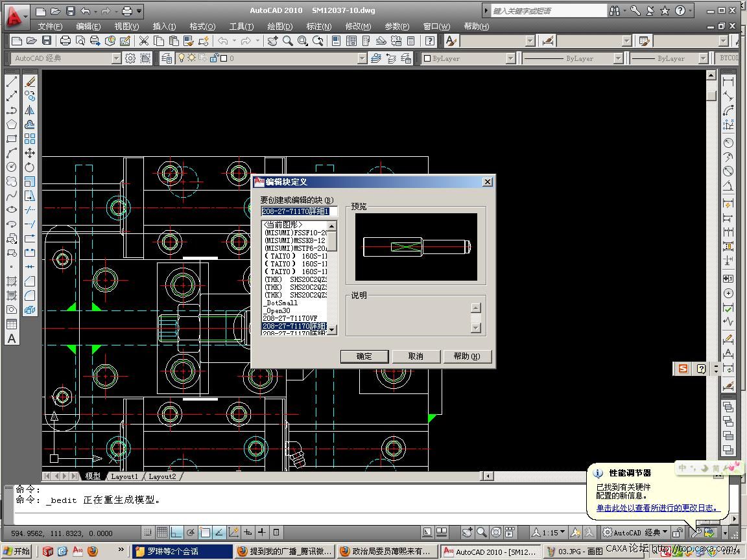Viewport: 747px width, 560px height.
Task: Toggle grid display in status bar
Action: tap(162, 533)
